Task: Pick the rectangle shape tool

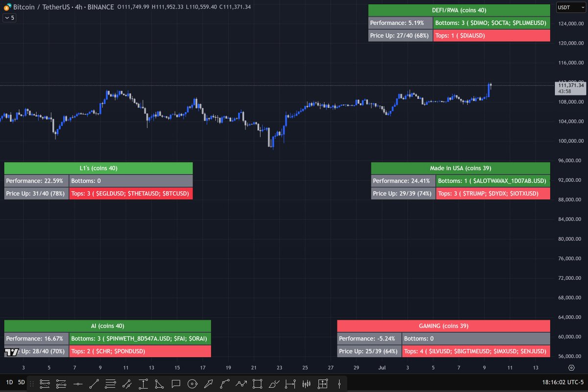Action: (x=257, y=384)
